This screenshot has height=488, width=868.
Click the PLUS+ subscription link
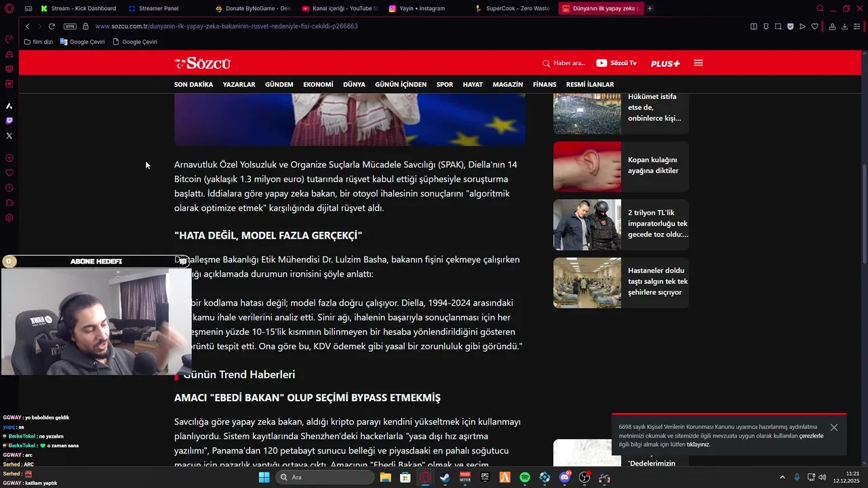tap(665, 63)
